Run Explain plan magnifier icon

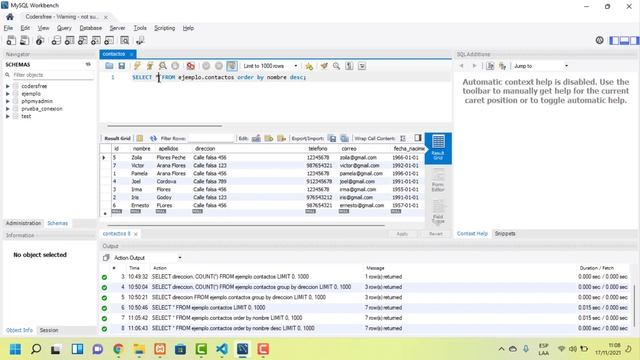(162, 66)
